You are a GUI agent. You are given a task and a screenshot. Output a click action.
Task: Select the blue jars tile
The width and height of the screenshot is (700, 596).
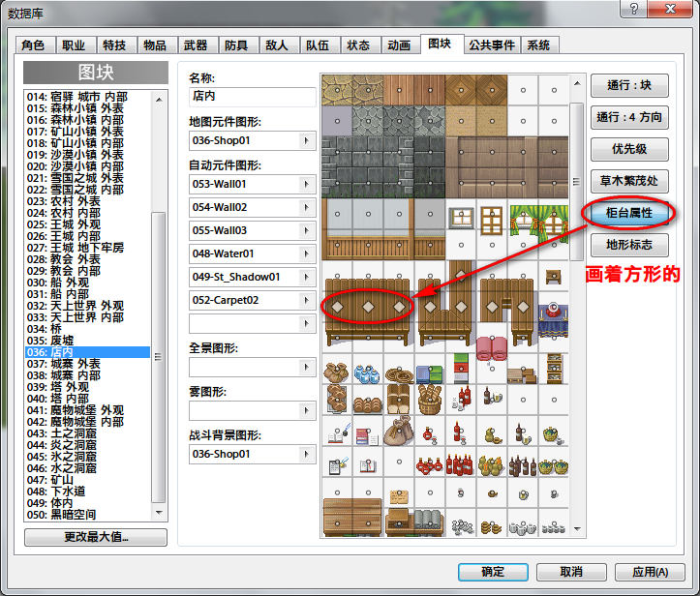point(367,373)
